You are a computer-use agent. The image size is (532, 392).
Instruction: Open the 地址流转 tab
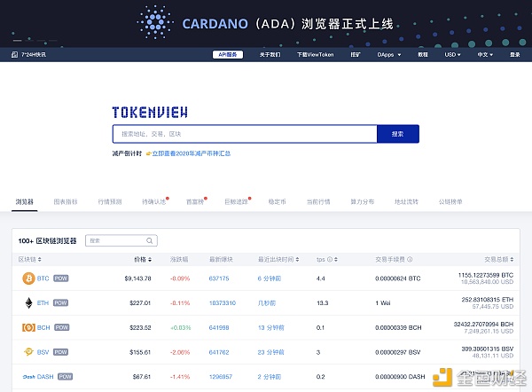[406, 202]
